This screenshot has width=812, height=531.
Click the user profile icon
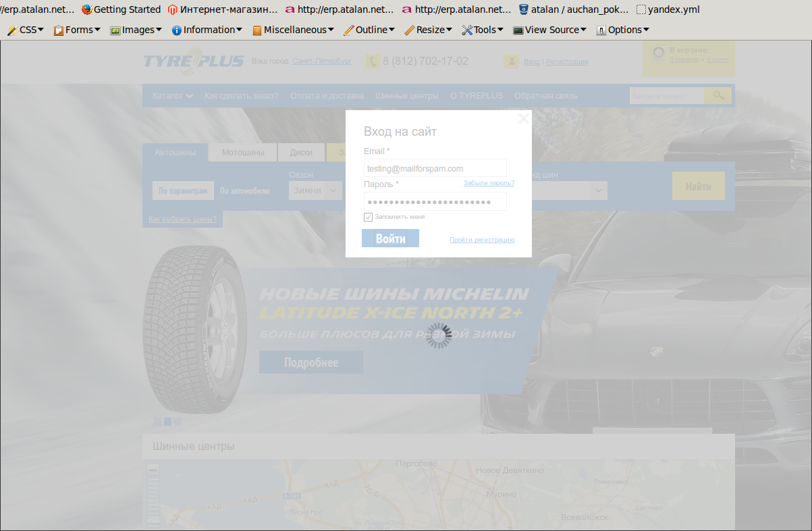point(511,61)
